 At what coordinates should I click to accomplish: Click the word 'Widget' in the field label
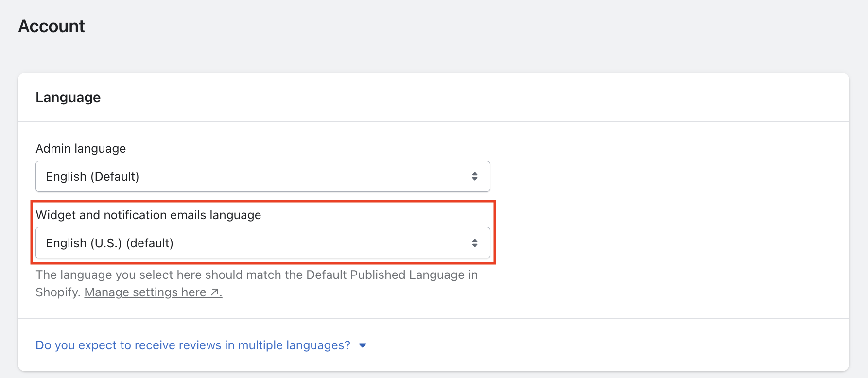(55, 215)
